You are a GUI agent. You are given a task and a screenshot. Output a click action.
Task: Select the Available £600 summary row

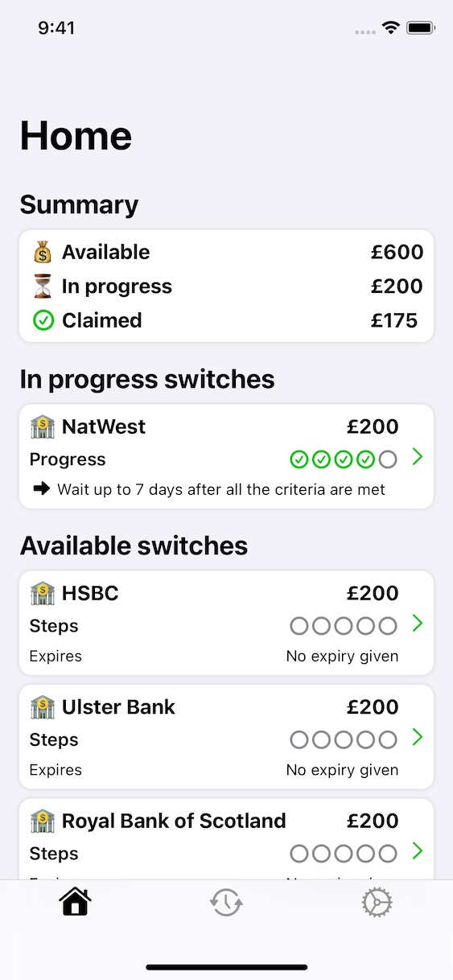click(227, 252)
